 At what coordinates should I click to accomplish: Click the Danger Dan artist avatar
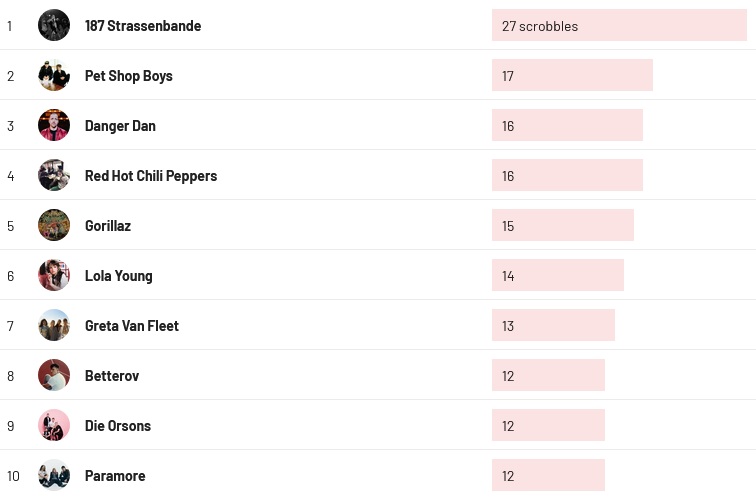click(54, 125)
